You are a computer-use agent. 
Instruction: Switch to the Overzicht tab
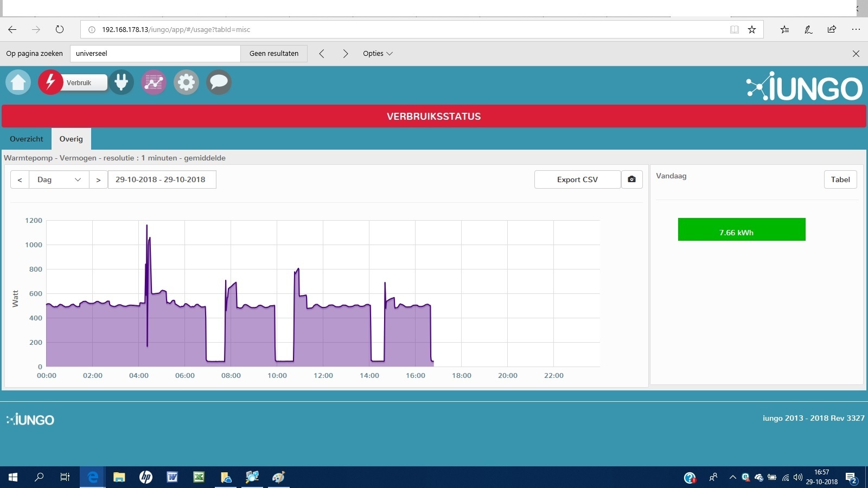point(27,139)
